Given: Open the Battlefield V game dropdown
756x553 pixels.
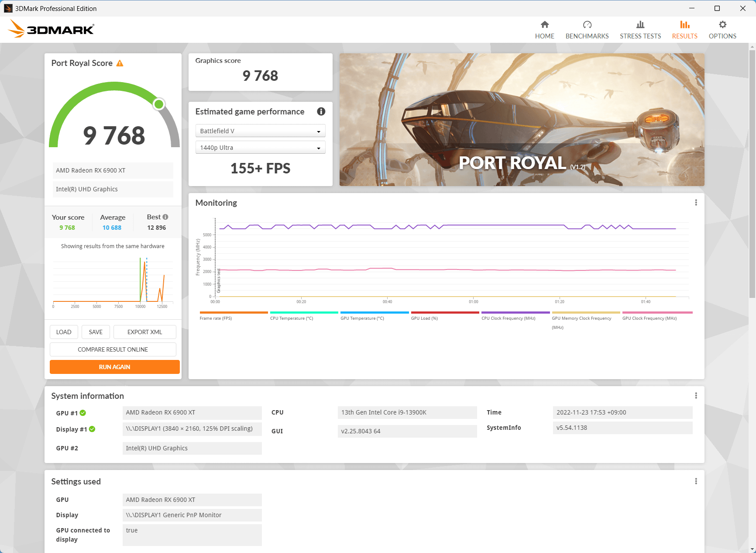Looking at the screenshot, I should [x=260, y=131].
